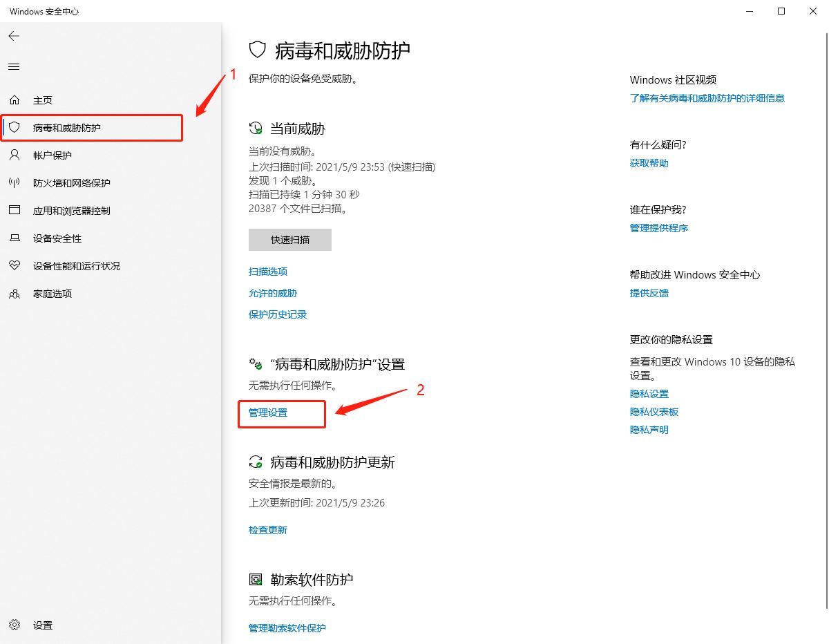Image resolution: width=829 pixels, height=644 pixels.
Task: Open the 设备性能和运行状况 heart icon
Action: coord(15,265)
